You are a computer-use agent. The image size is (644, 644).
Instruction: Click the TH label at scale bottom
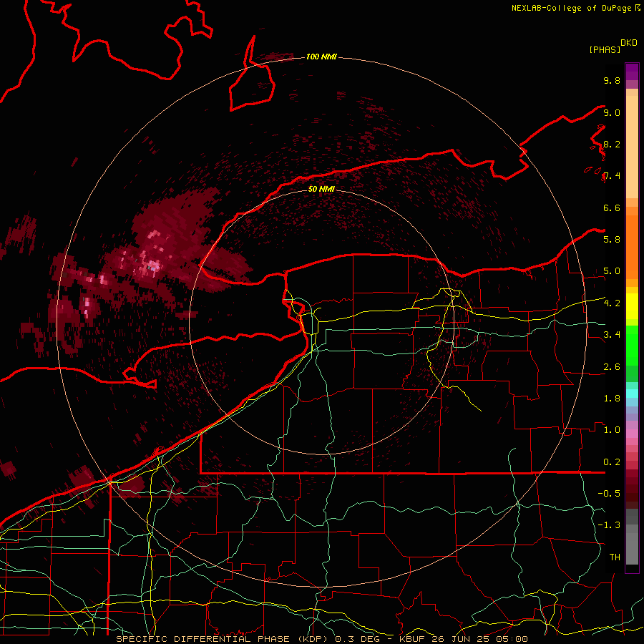(x=615, y=557)
